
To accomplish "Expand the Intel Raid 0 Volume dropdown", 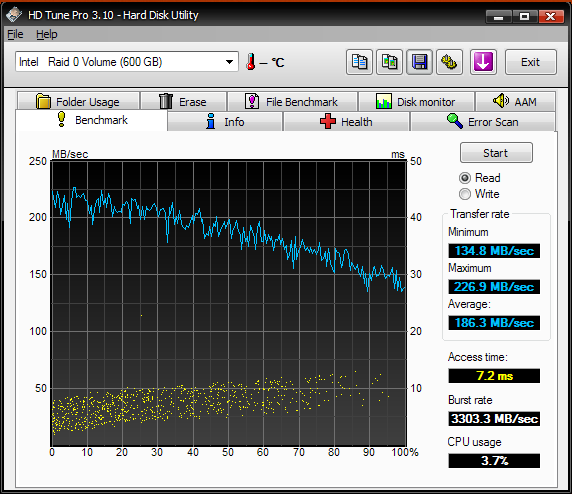I will point(127,62).
